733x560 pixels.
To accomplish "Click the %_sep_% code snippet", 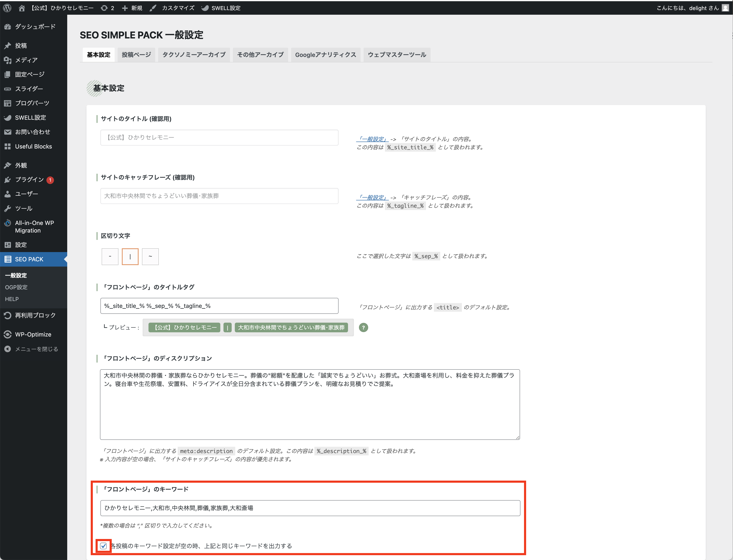I will 426,256.
